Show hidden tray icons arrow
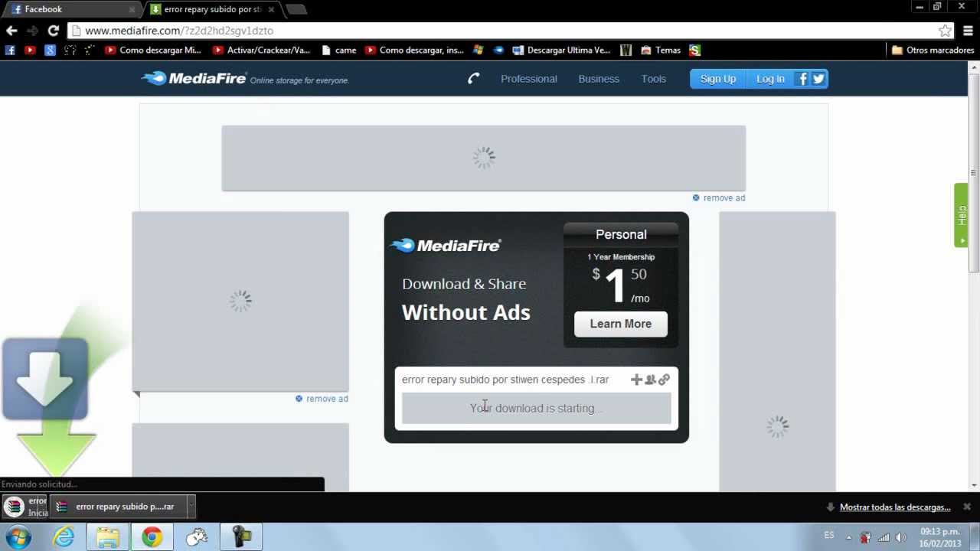Image resolution: width=980 pixels, height=551 pixels. click(x=848, y=537)
